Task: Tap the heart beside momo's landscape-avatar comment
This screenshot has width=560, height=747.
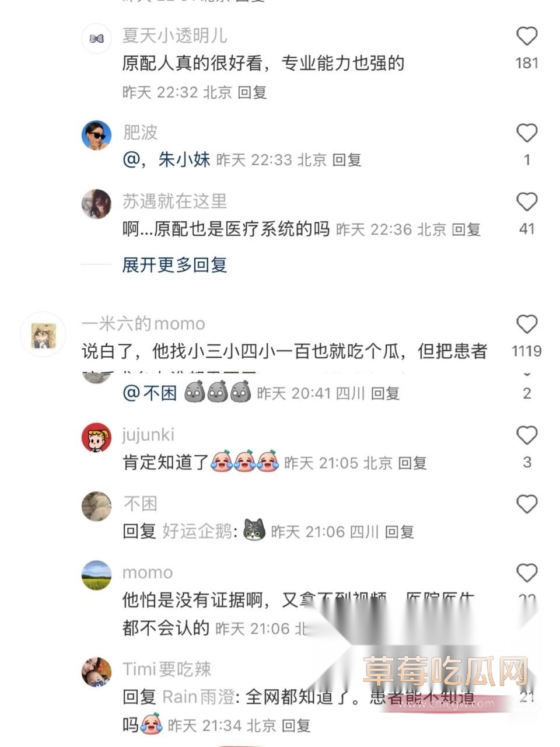Action: coord(527,573)
